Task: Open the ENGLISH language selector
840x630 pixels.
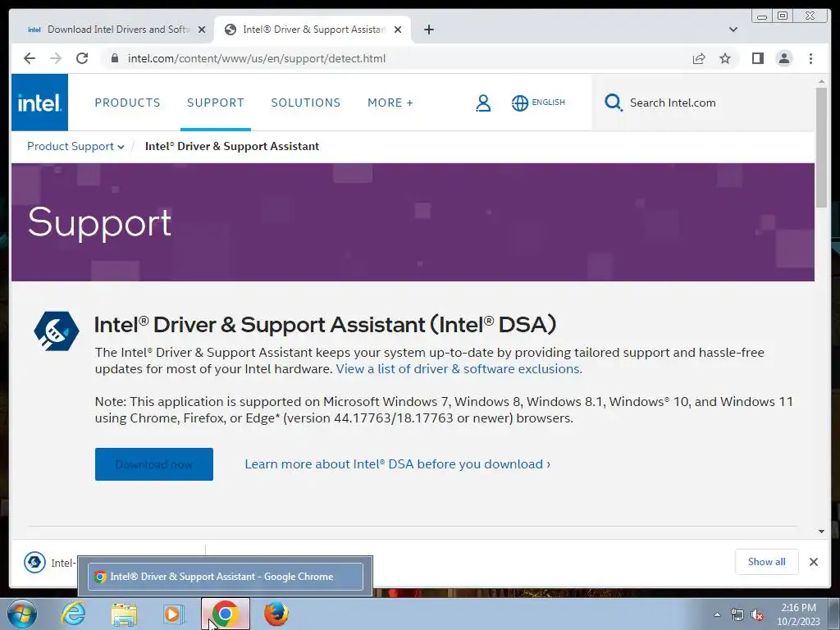Action: 538,103
